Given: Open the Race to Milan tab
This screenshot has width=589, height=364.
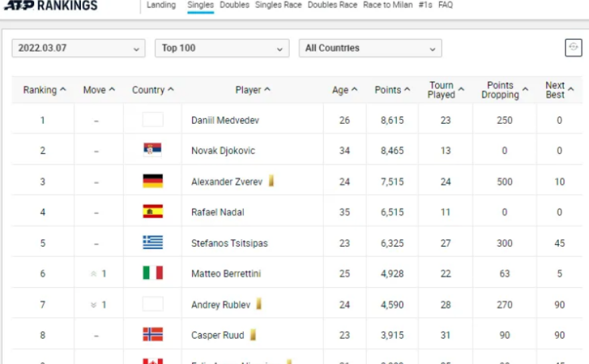Looking at the screenshot, I should 388,5.
